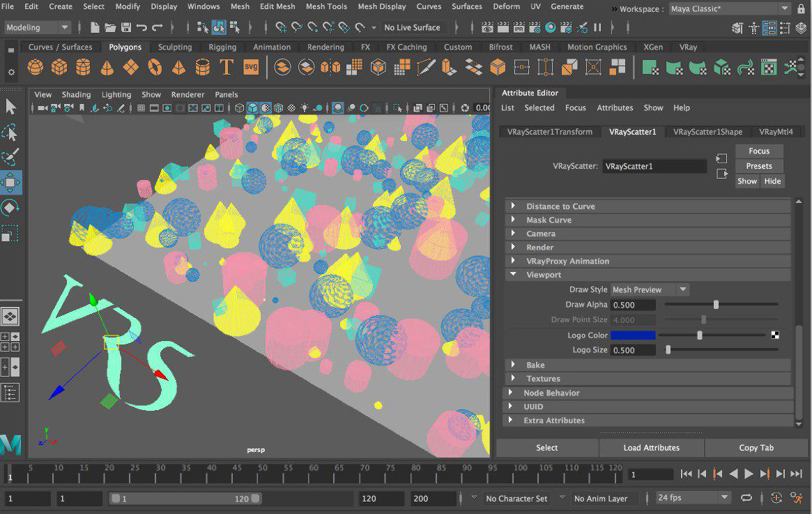The height and width of the screenshot is (514, 812).
Task: Click the Select button at bottom
Action: (x=547, y=448)
